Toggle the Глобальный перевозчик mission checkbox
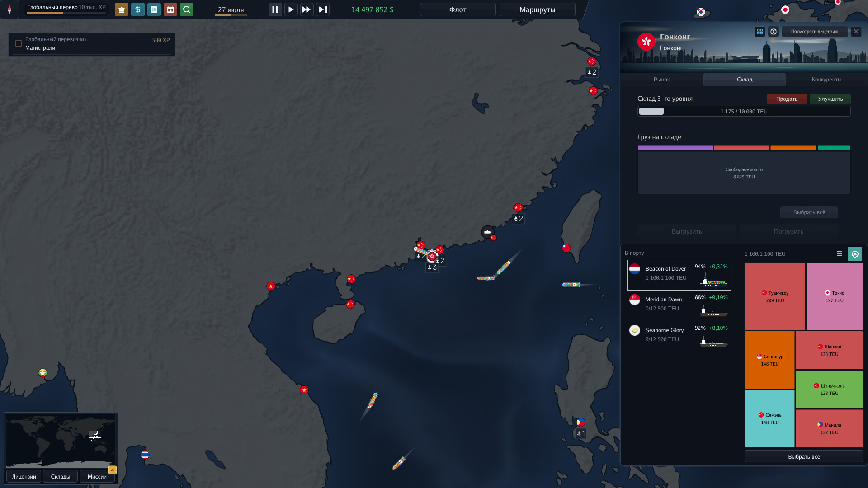The height and width of the screenshot is (488, 868). click(19, 43)
